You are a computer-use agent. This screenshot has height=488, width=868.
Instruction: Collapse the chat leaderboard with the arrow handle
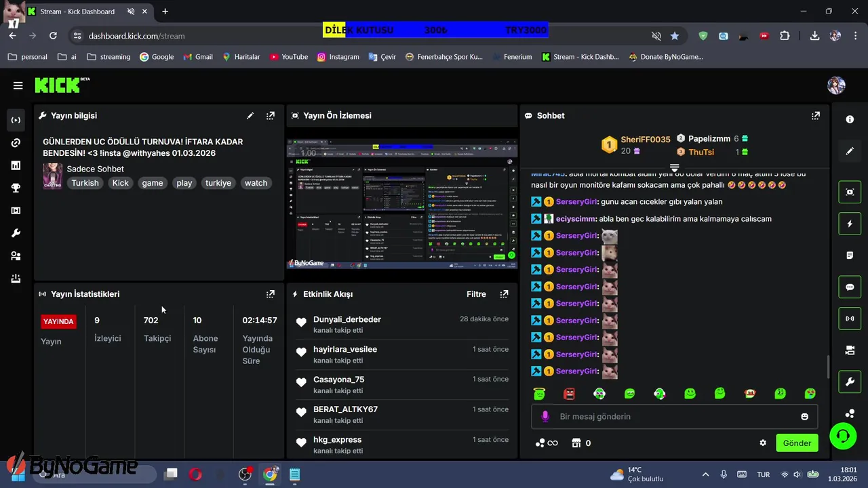tap(675, 167)
